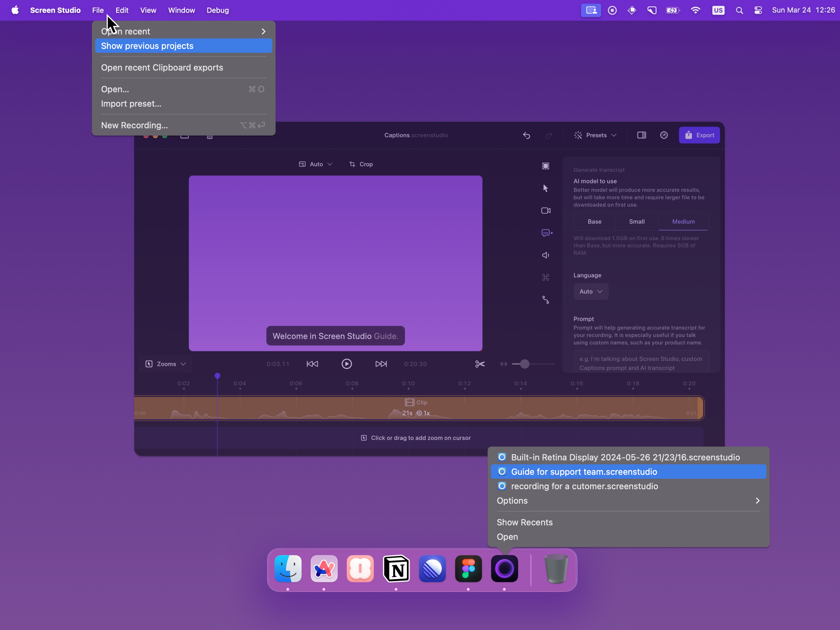Select the Small AI model
The image size is (840, 630).
coord(637,221)
